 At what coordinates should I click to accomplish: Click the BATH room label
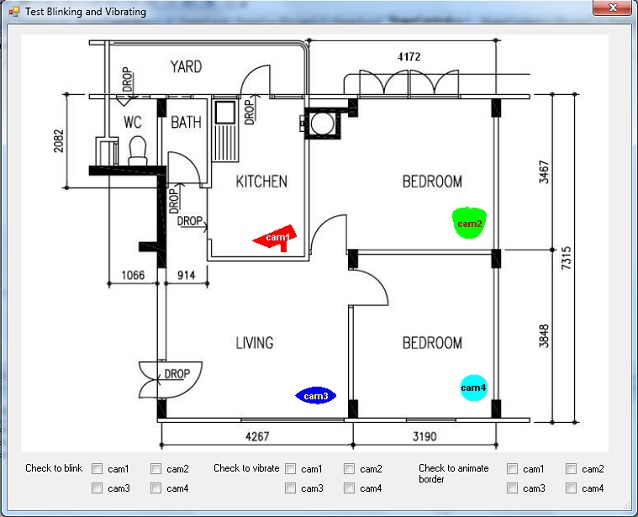tap(186, 122)
